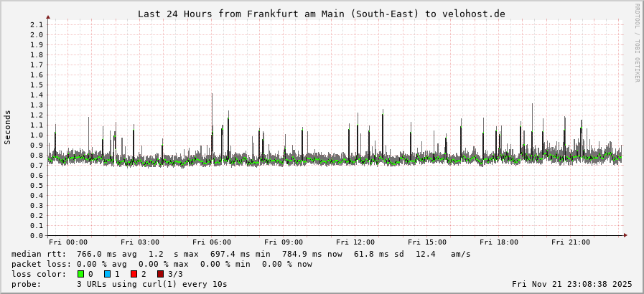The image size is (644, 294).
Task: Select the Fri 21:00 time axis label
Action: 571,242
